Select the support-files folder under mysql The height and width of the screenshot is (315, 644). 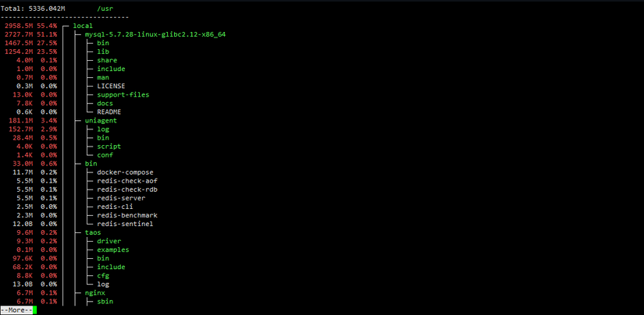123,95
